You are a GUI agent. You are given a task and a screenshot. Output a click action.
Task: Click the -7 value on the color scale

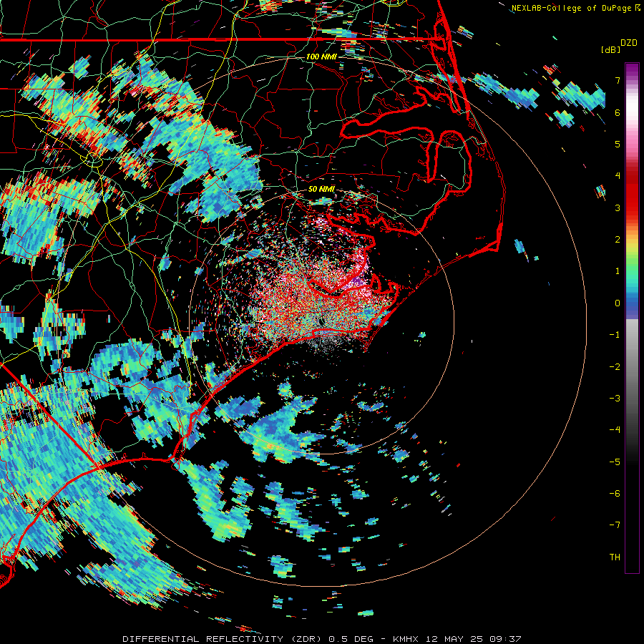615,525
